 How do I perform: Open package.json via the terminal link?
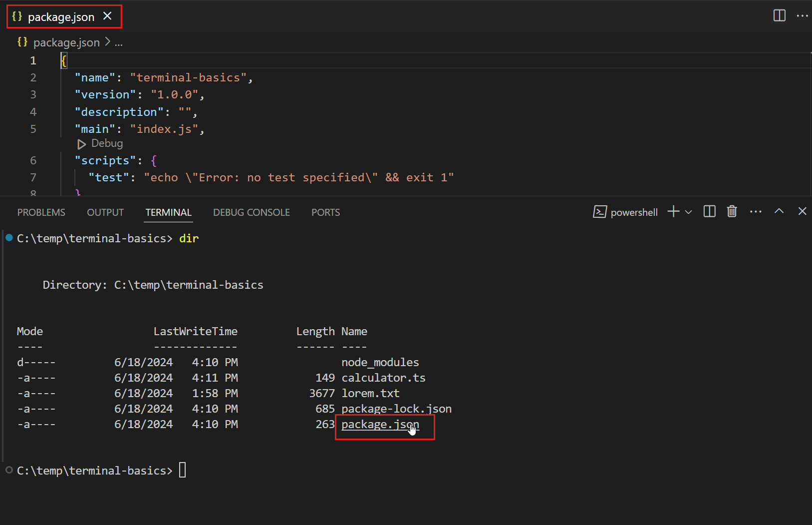pos(380,424)
